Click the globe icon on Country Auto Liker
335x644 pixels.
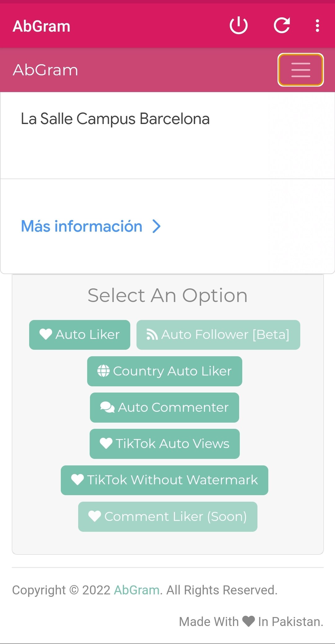pyautogui.click(x=103, y=371)
